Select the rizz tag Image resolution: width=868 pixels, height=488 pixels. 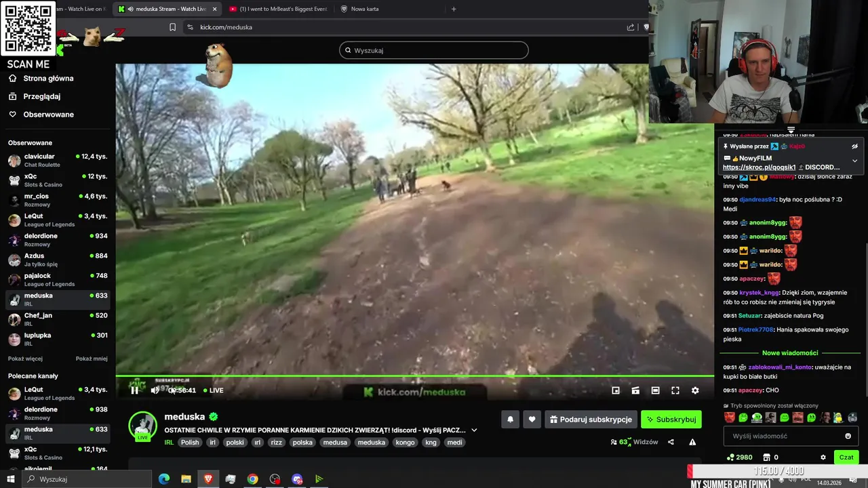(x=276, y=443)
